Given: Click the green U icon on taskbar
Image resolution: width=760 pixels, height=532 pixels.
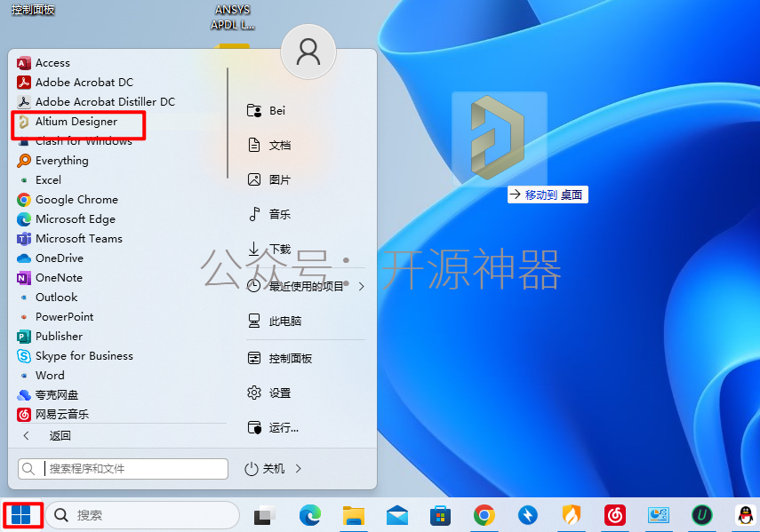Looking at the screenshot, I should pos(702,515).
